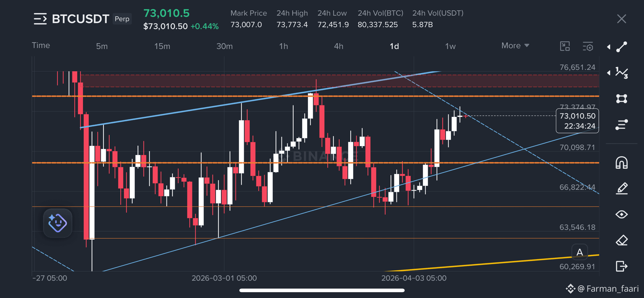Click the auto-scale A button

click(580, 252)
